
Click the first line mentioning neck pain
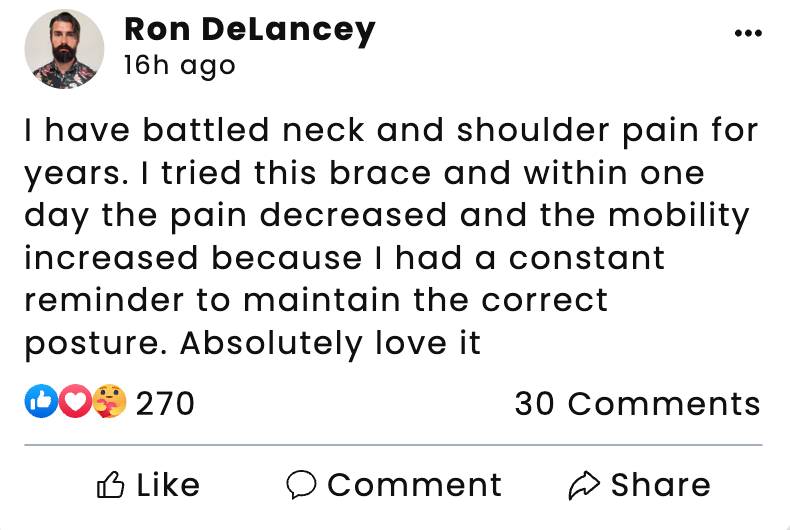pyautogui.click(x=392, y=131)
